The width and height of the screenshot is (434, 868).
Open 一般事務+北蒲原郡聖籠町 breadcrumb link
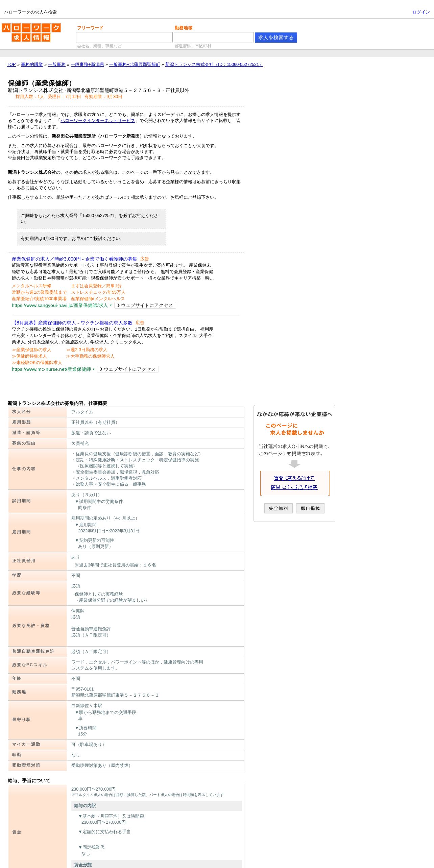point(135,65)
